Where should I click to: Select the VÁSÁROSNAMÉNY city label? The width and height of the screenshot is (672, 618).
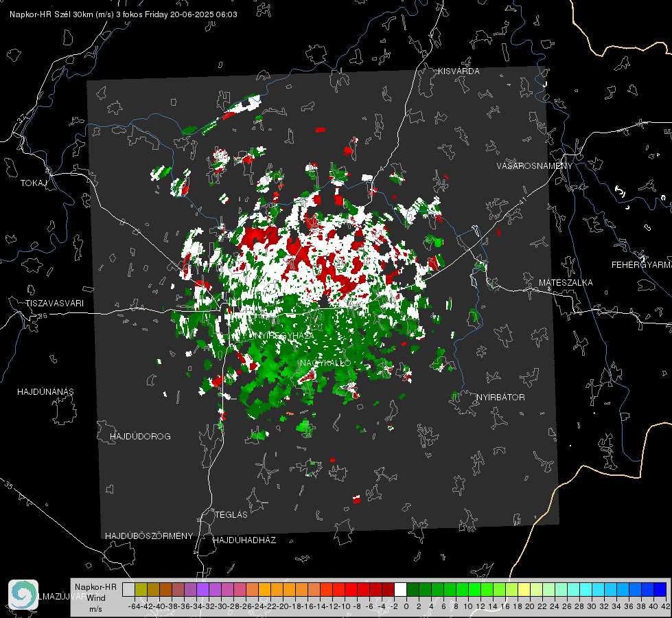535,166
